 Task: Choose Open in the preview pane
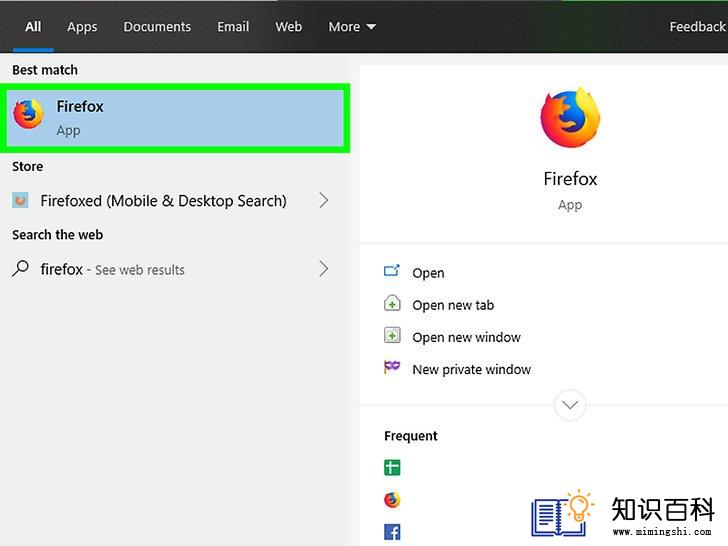click(x=428, y=273)
